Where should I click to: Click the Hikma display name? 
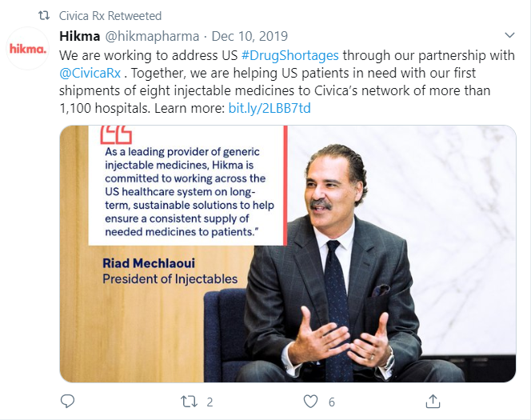click(79, 37)
